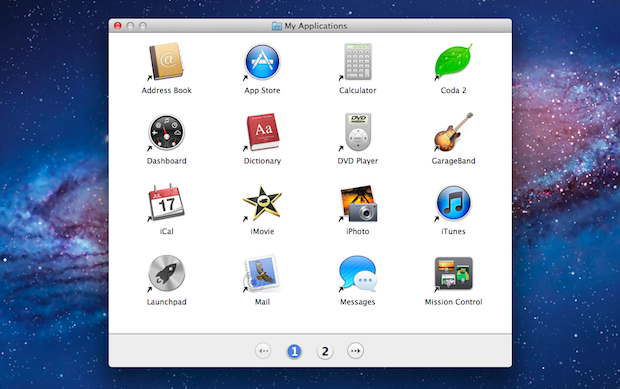Click the 'iMovie' label text
Viewport: 620px width, 389px height.
(x=262, y=231)
